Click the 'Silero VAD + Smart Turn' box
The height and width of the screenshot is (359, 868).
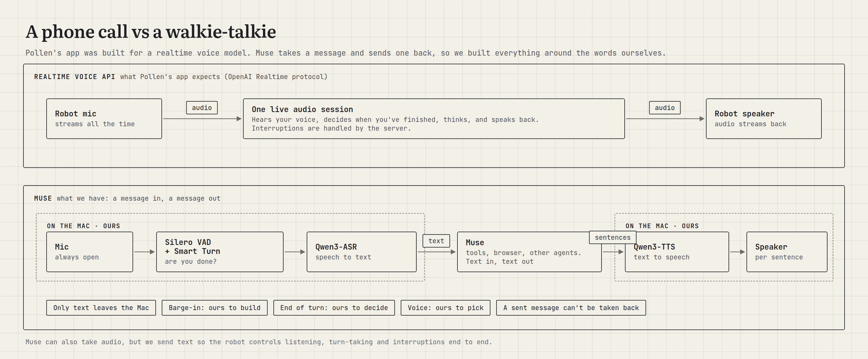pyautogui.click(x=220, y=252)
